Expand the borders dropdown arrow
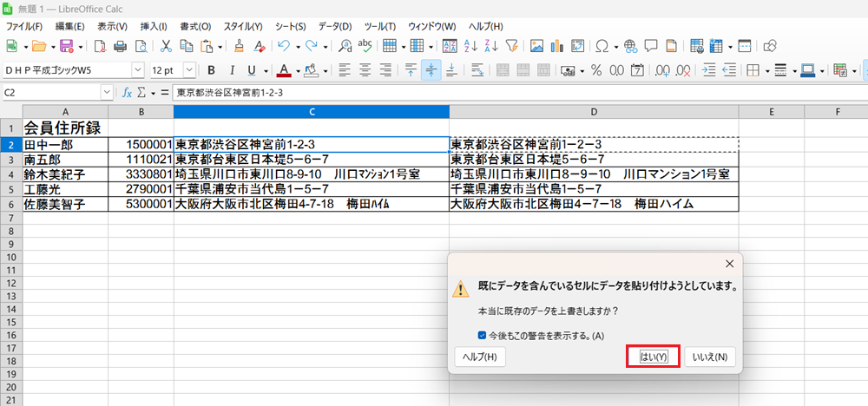 coord(766,71)
